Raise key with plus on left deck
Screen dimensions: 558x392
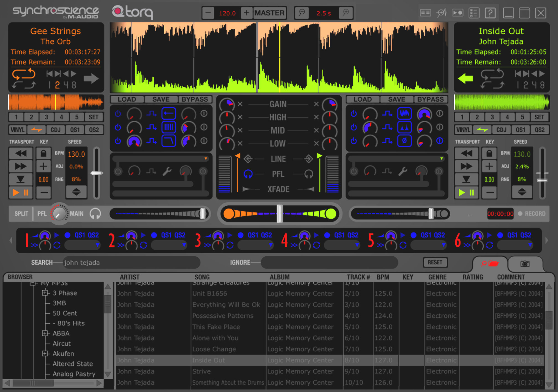pos(43,166)
